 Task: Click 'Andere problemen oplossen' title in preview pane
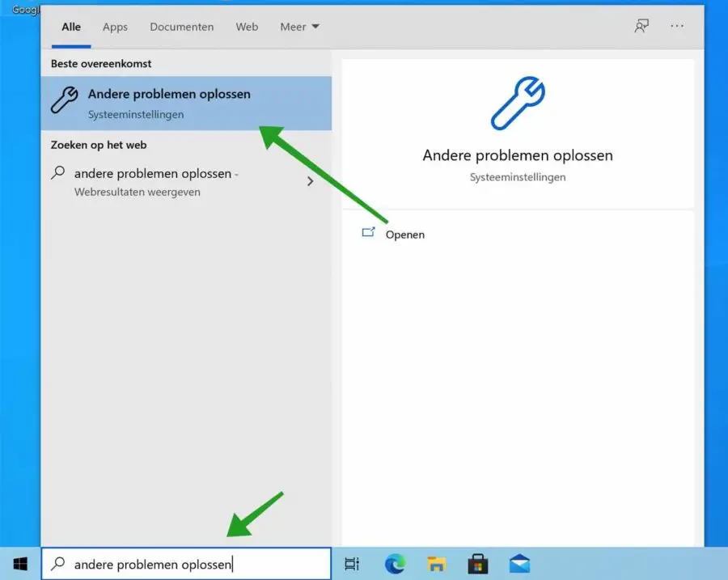point(518,155)
